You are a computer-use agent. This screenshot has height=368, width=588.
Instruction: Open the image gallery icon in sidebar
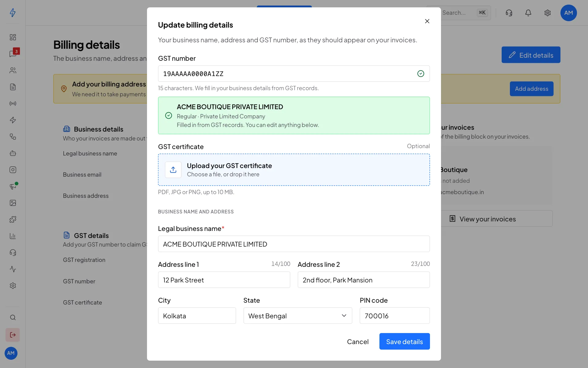[x=13, y=203]
